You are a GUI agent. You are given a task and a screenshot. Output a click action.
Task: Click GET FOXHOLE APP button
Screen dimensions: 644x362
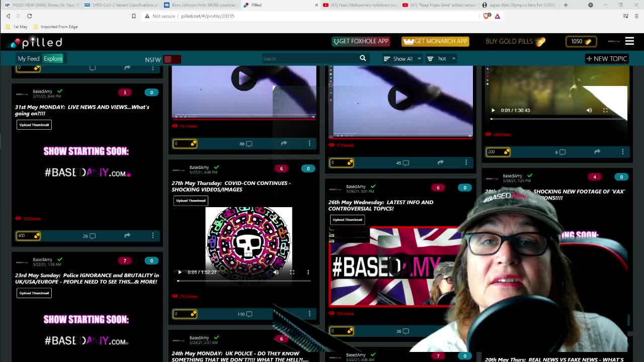(361, 41)
